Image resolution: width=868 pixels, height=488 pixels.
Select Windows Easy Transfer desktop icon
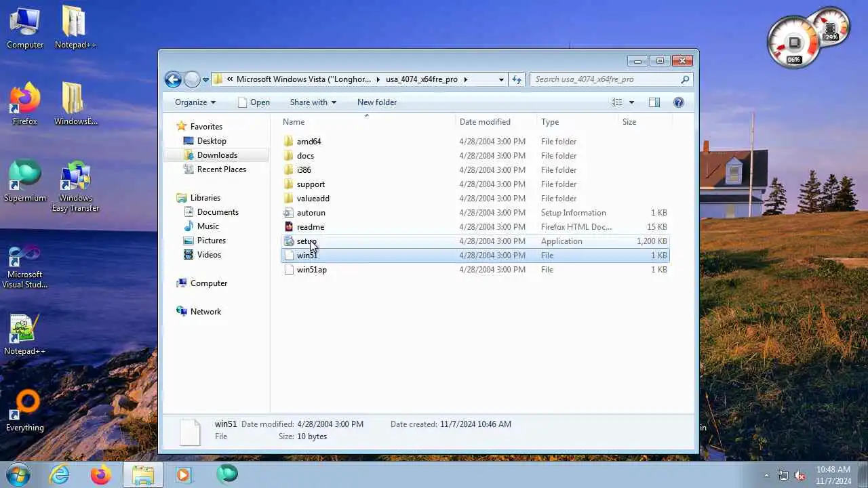point(75,186)
